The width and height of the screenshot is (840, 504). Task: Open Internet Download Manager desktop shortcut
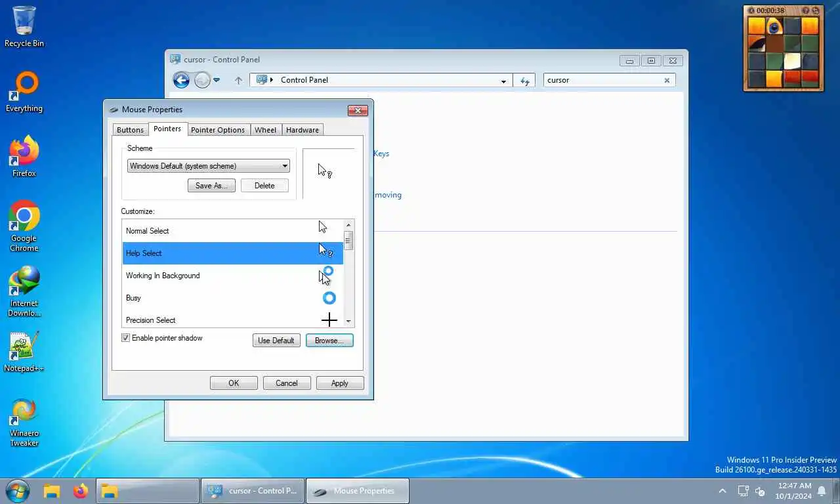24,291
